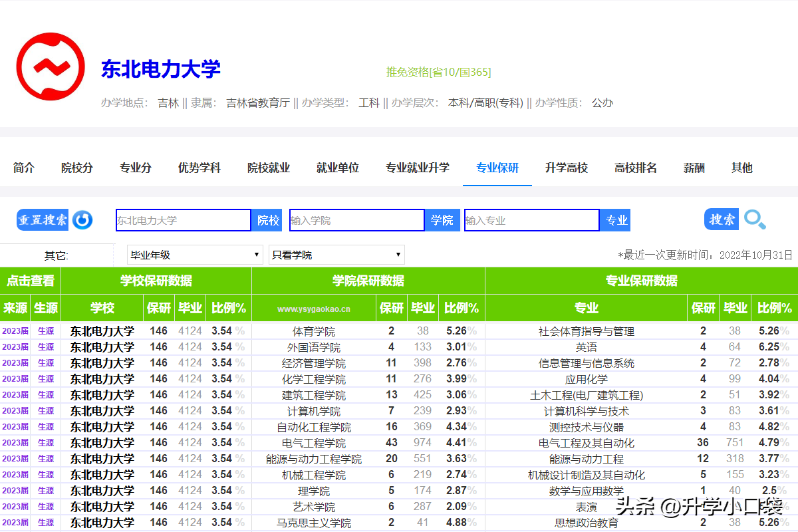The image size is (798, 532).
Task: Click the 专业保研数据 column header
Action: [x=642, y=281]
